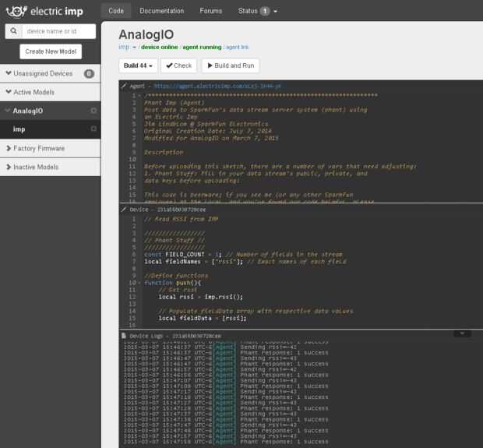
Task: Go to the Forums tab
Action: (x=210, y=11)
